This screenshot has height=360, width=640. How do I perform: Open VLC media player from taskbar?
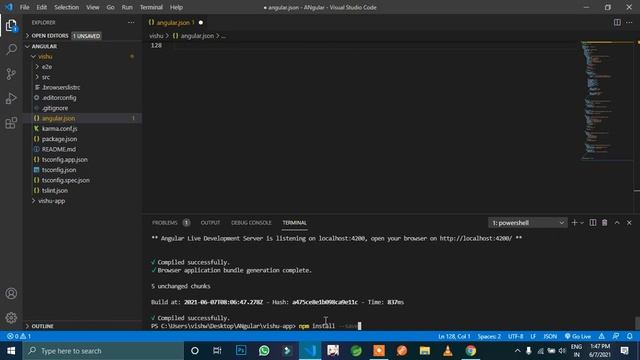pos(448,351)
